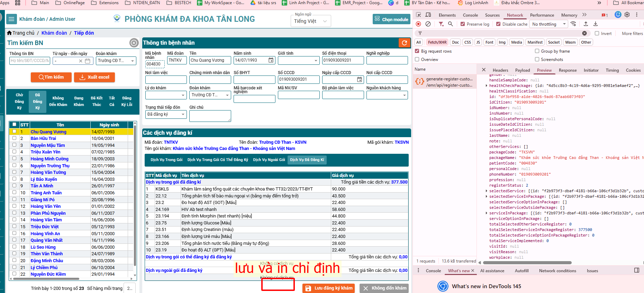Expand the healthCheckPackage JSON node
Image resolution: width=644 pixels, height=293 pixels.
[x=486, y=86]
